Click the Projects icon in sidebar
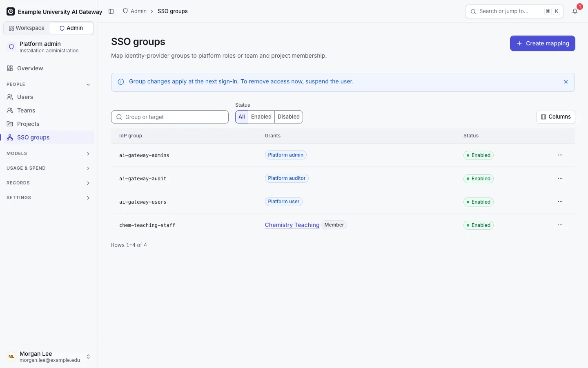 click(10, 124)
